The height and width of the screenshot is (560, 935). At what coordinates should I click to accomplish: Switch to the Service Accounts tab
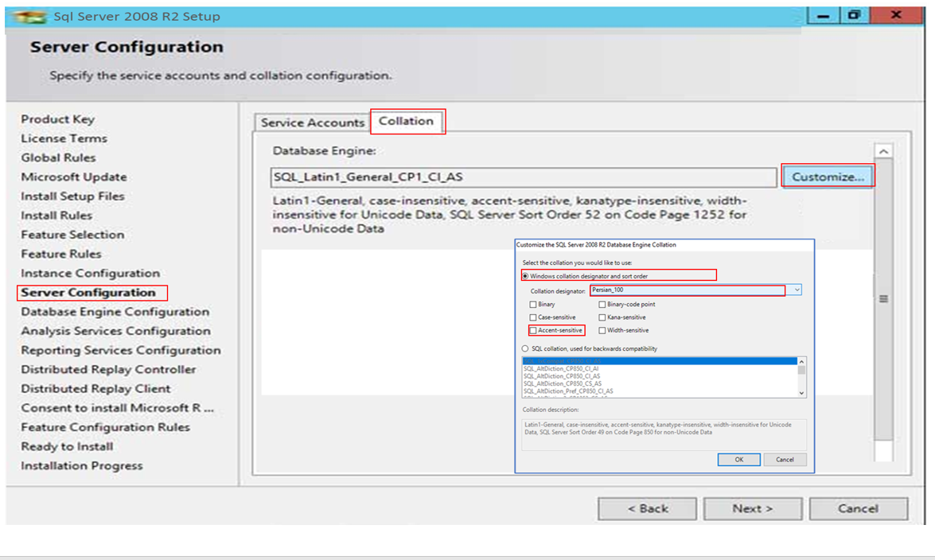[x=313, y=122]
